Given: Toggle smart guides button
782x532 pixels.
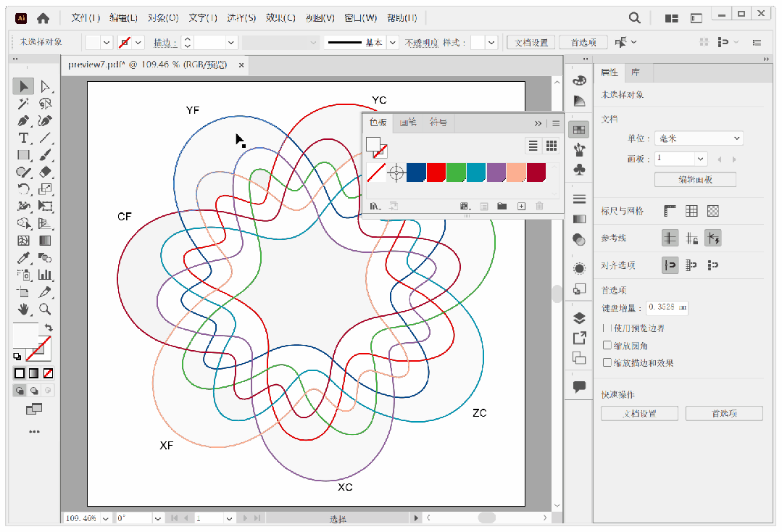Looking at the screenshot, I should pos(713,238).
